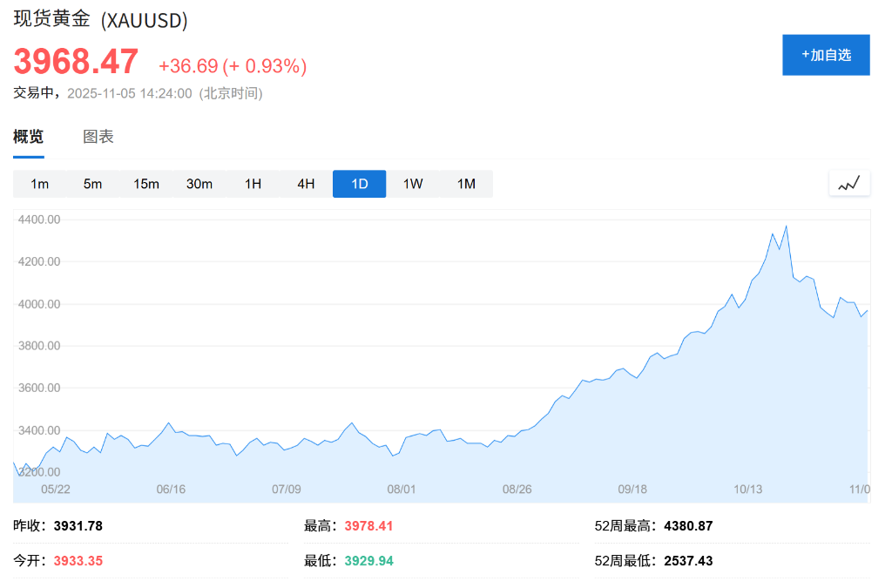The width and height of the screenshot is (892, 588).
Task: Select the 4H timeframe
Action: [x=306, y=184]
